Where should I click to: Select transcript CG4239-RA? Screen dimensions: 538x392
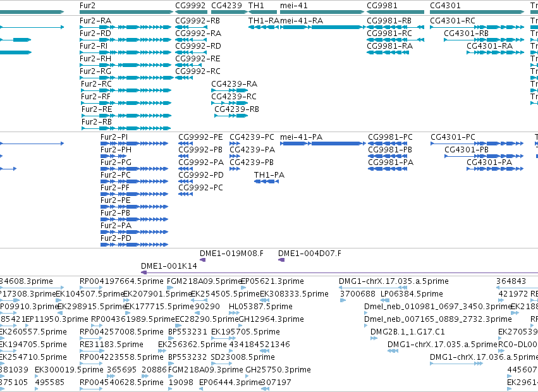229,90
